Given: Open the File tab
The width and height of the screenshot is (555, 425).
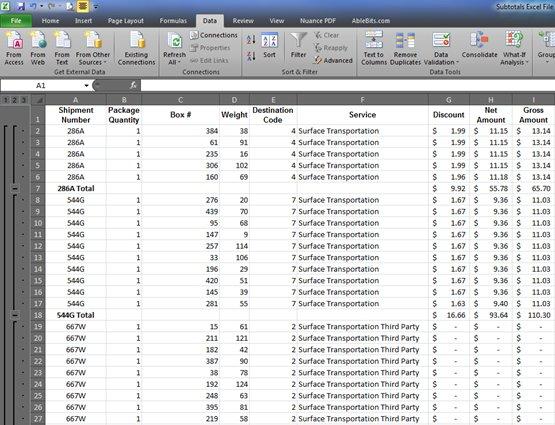Looking at the screenshot, I should [16, 21].
